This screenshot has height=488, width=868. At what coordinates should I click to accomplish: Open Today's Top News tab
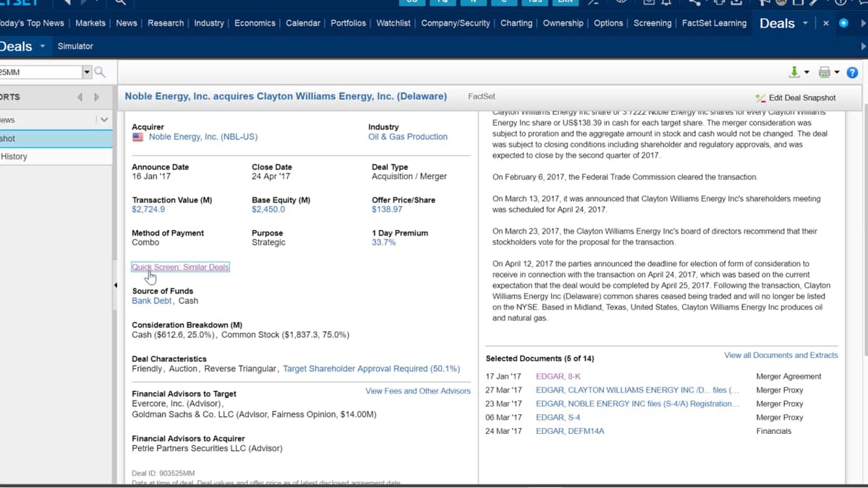(32, 23)
